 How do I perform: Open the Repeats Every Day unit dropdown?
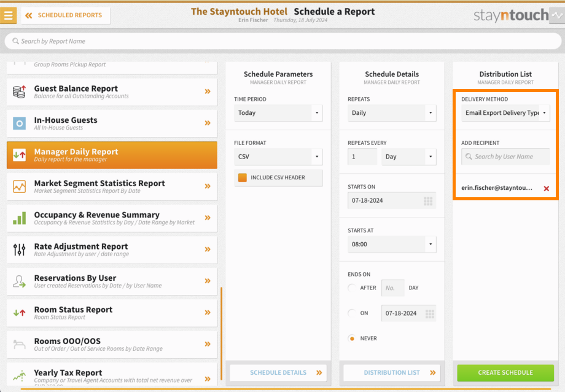(x=408, y=157)
